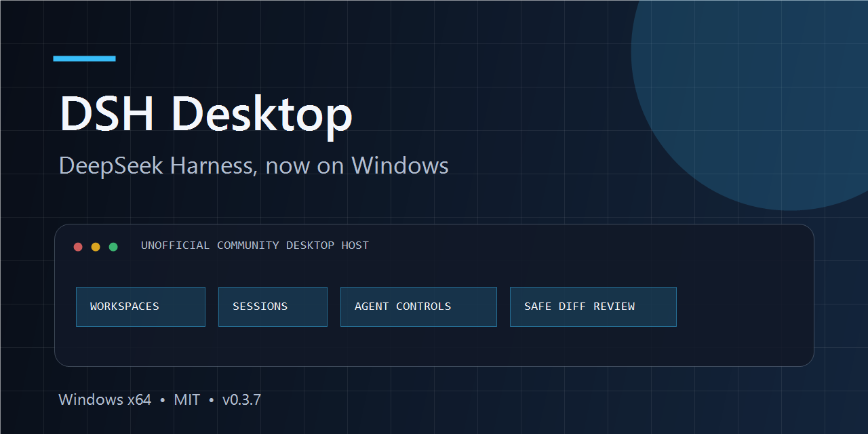Click the yellow window dot
The image size is (868, 434).
coord(96,247)
